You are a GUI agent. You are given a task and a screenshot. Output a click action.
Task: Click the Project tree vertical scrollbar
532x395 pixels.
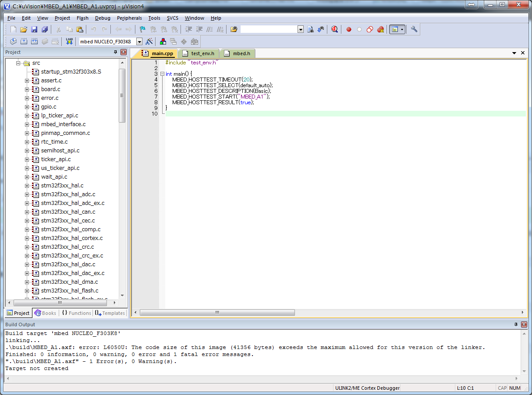(122, 179)
